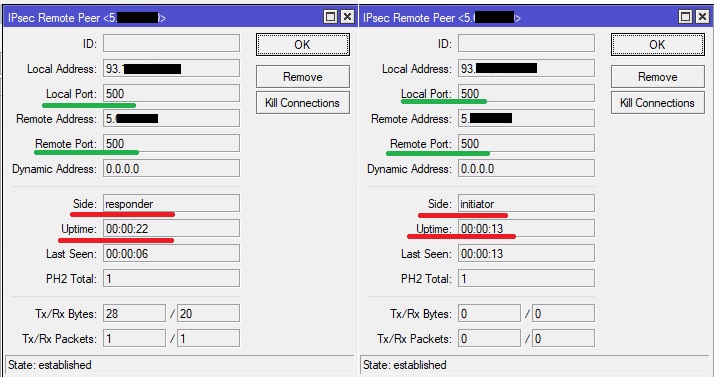Select the Uptime value 00:00:22
Viewport: 715px width, 377px height.
[171, 228]
